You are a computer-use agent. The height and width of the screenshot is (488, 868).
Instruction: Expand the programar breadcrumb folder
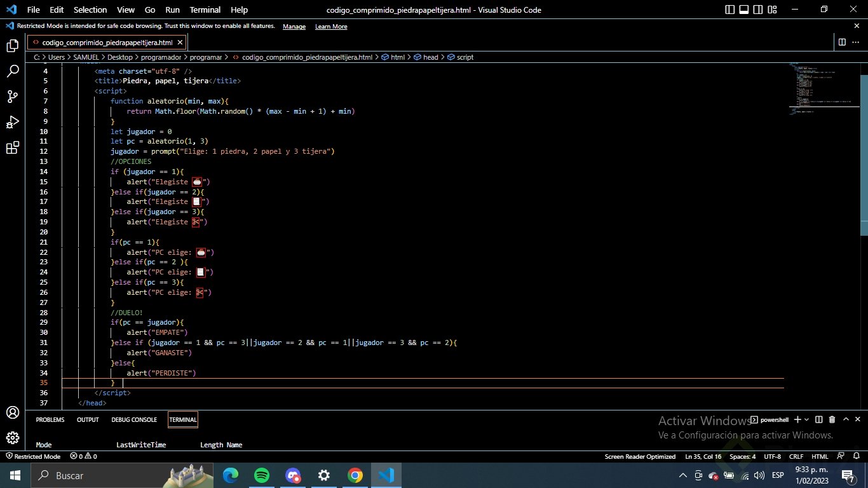[x=207, y=57]
